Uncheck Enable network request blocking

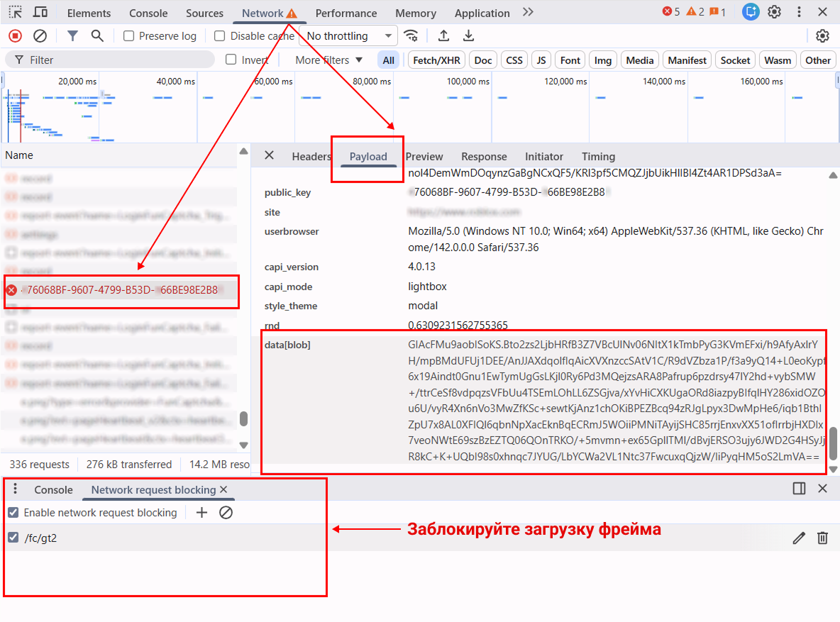13,512
